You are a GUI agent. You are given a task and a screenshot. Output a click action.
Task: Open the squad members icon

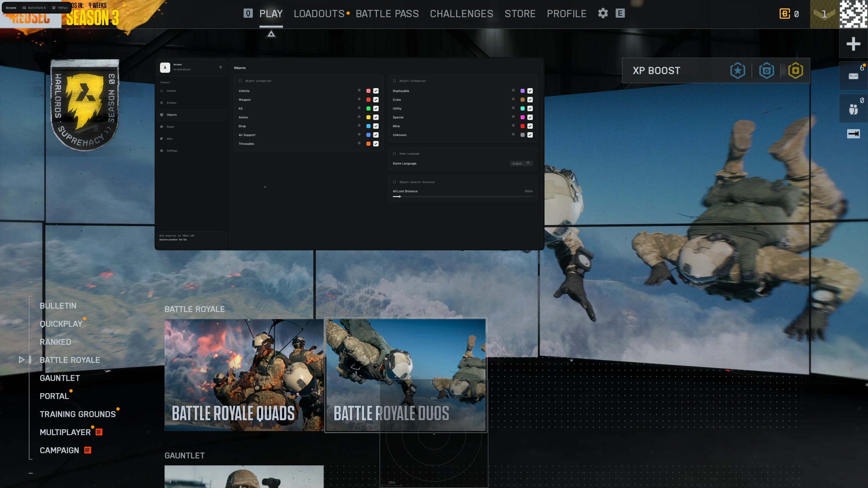(853, 109)
